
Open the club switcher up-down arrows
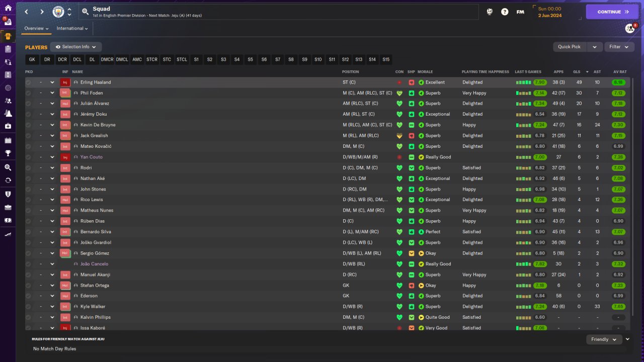[69, 12]
